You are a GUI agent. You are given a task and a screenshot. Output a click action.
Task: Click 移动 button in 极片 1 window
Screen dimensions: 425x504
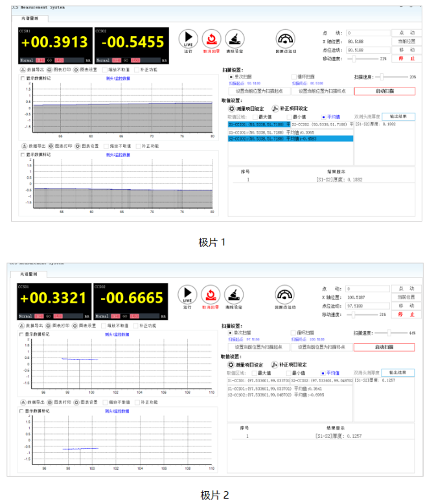[407, 50]
